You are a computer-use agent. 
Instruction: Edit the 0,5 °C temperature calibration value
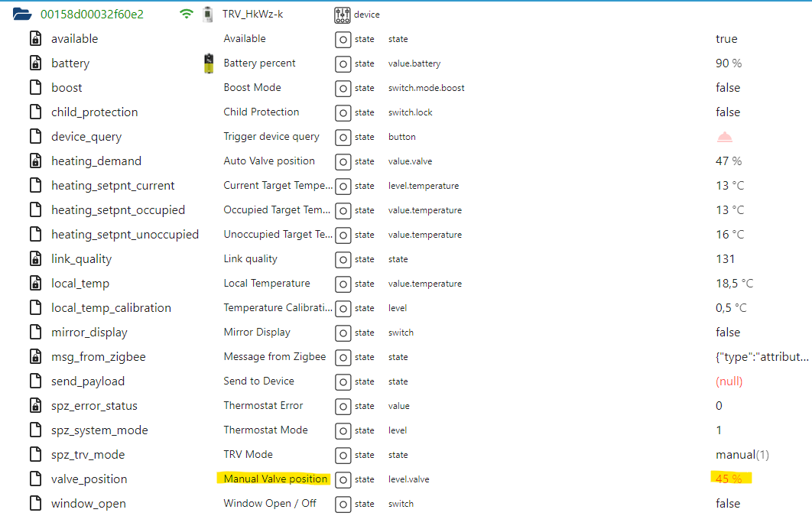pos(731,308)
